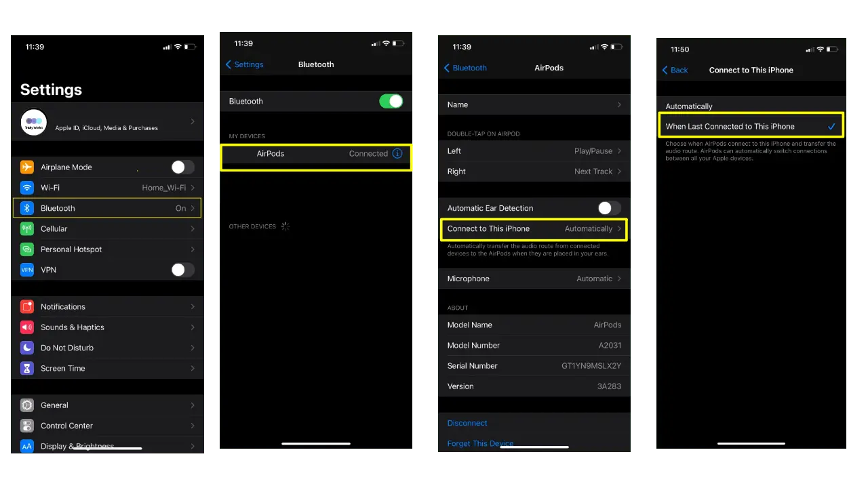The image size is (868, 488).
Task: Toggle Airplane Mode switch
Action: pyautogui.click(x=182, y=167)
